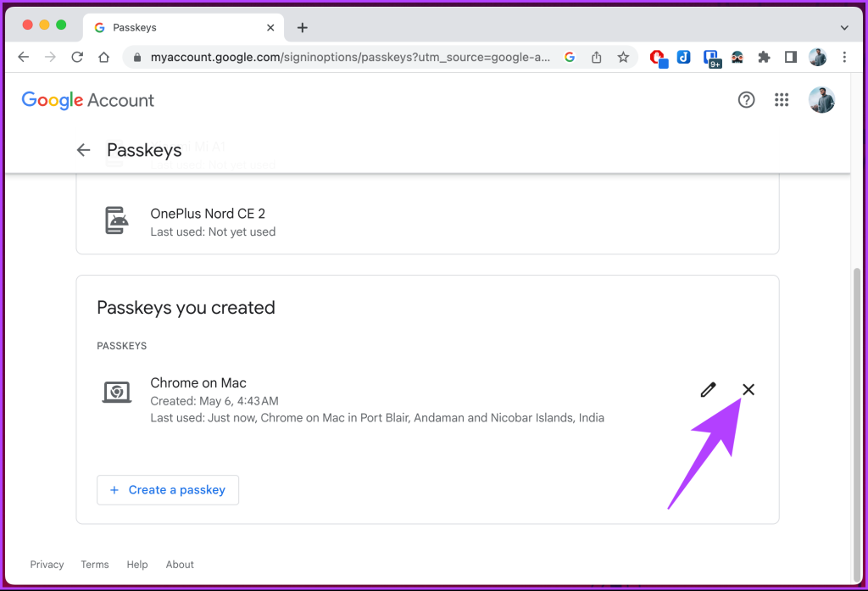Click the puzzle-piece Extensions icon
The width and height of the screenshot is (868, 591).
click(x=764, y=57)
